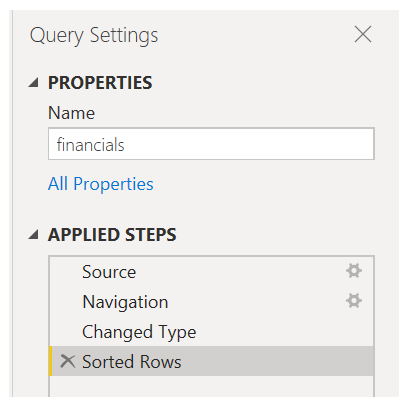Screen dimensions: 400x406
Task: Open settings gear for Navigation step
Action: click(x=354, y=301)
